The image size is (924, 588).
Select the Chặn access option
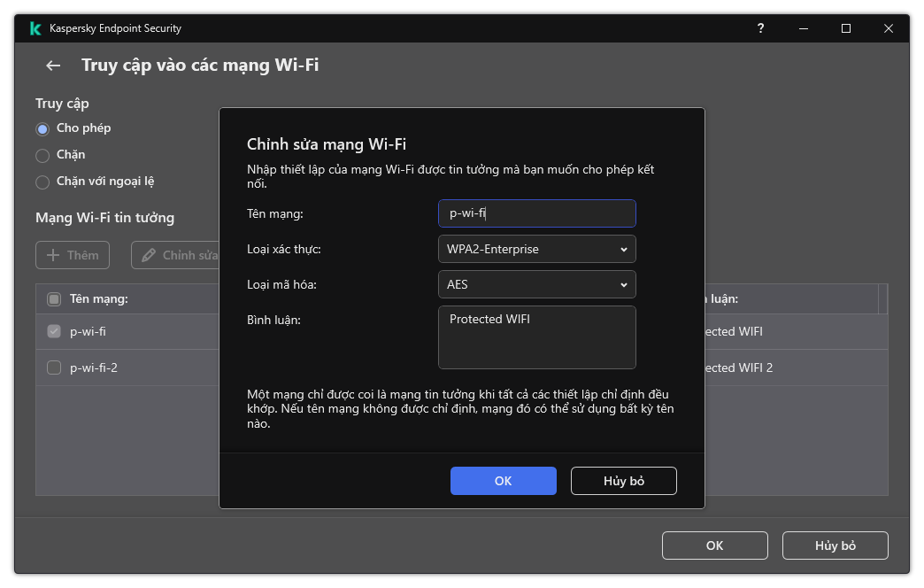click(42, 155)
